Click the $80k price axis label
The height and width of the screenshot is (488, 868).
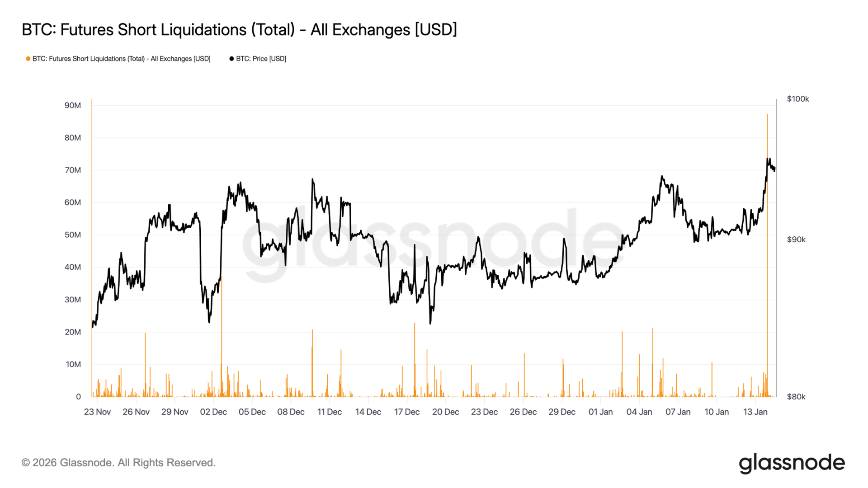point(796,397)
